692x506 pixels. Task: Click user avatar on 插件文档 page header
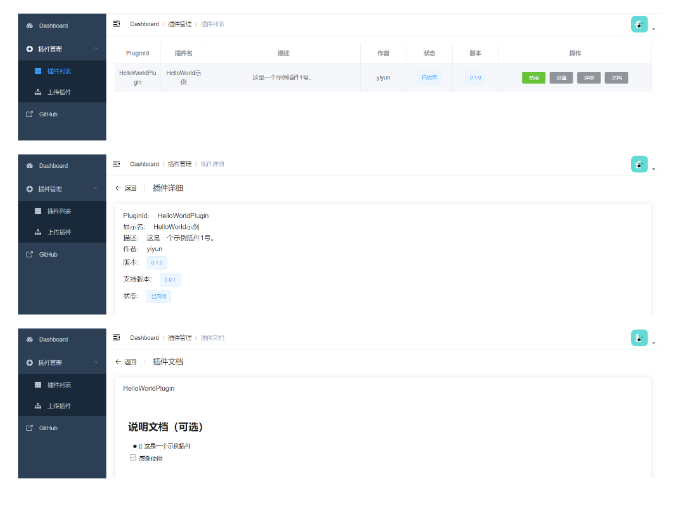639,338
